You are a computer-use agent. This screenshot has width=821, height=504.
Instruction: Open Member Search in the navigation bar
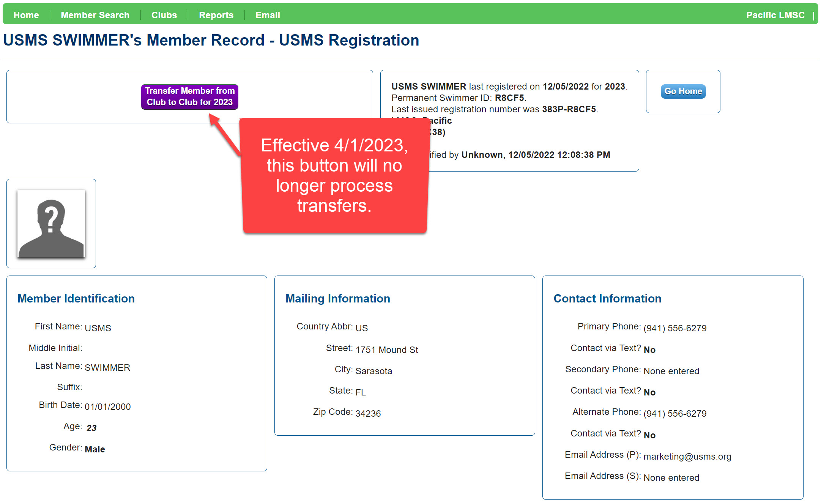click(95, 15)
